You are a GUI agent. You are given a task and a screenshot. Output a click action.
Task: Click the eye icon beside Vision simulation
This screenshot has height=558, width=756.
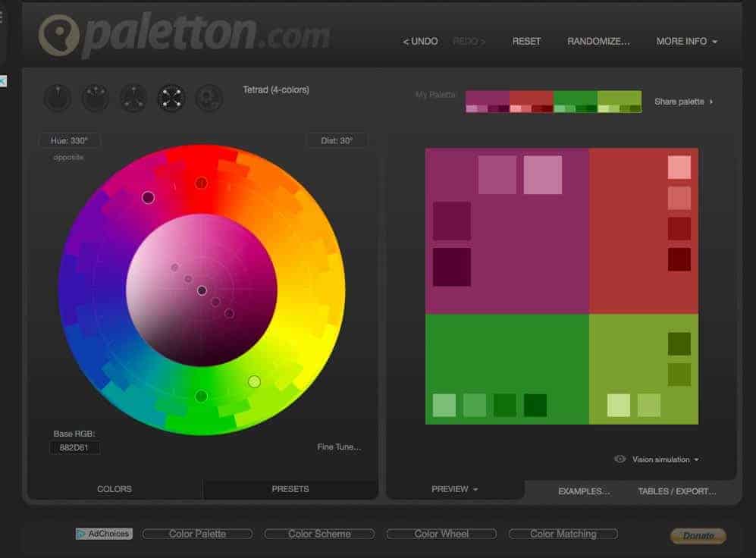pos(620,459)
